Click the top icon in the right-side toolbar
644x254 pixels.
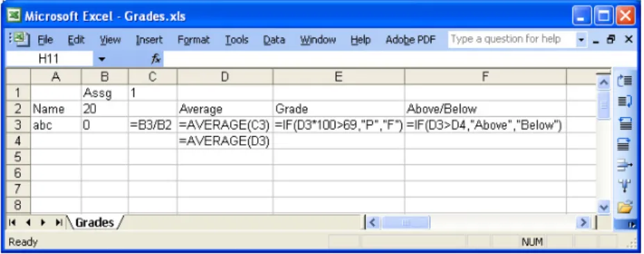point(625,81)
